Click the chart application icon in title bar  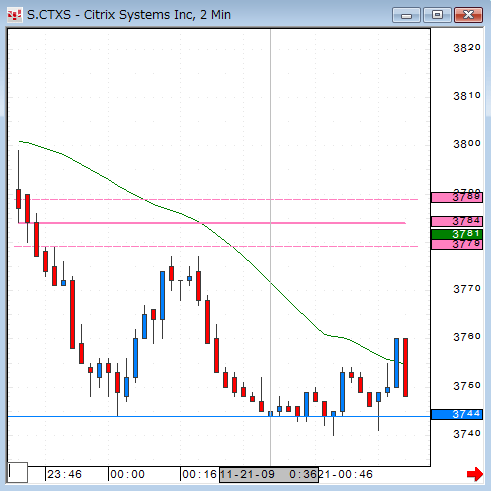15,15
